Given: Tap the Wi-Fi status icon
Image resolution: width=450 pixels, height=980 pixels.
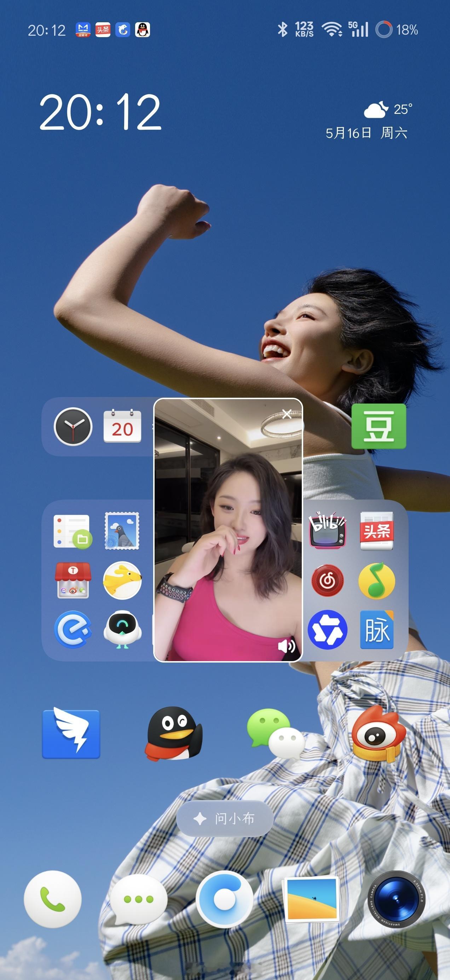Looking at the screenshot, I should point(332,29).
